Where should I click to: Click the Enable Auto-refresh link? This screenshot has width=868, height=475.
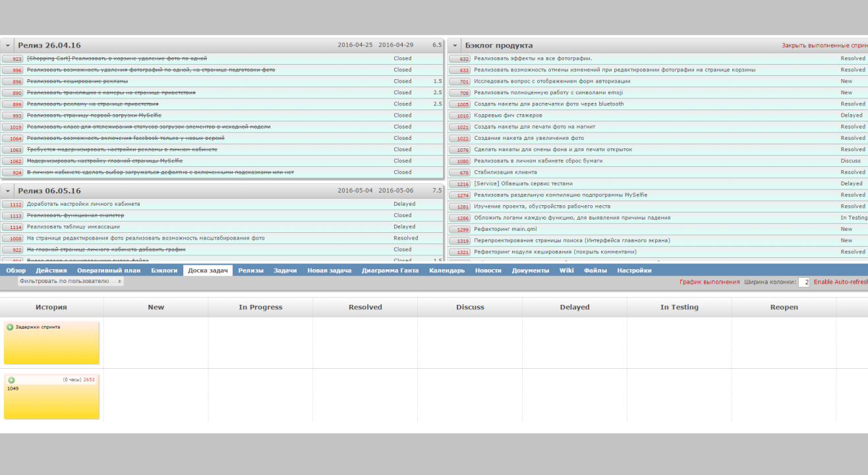coord(841,282)
